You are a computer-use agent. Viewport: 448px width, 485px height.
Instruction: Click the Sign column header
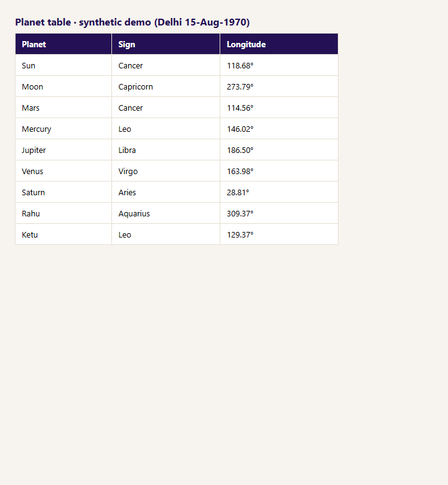click(x=166, y=44)
